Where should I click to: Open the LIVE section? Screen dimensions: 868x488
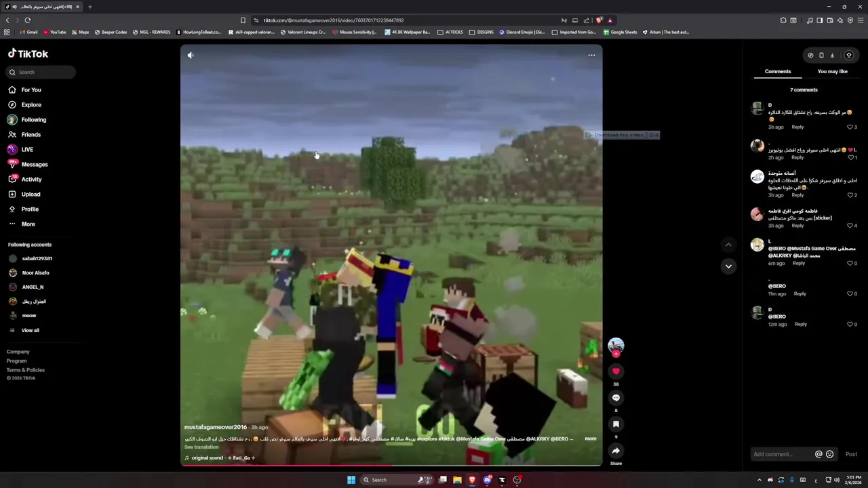coord(27,150)
